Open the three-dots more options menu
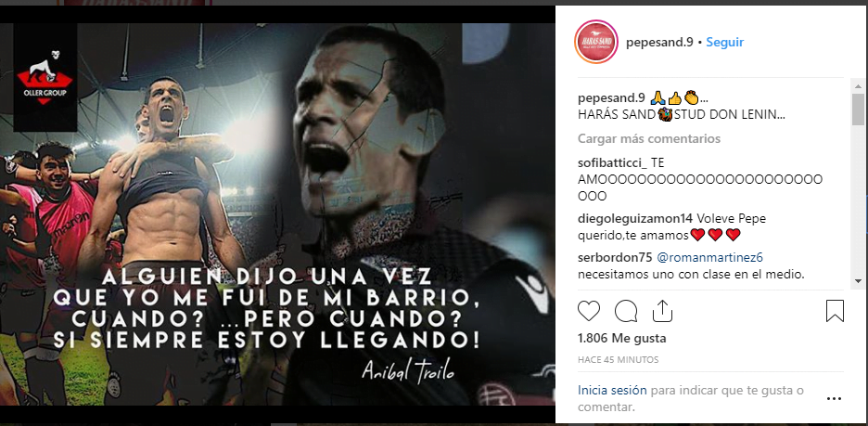This screenshot has height=426, width=868. click(834, 398)
